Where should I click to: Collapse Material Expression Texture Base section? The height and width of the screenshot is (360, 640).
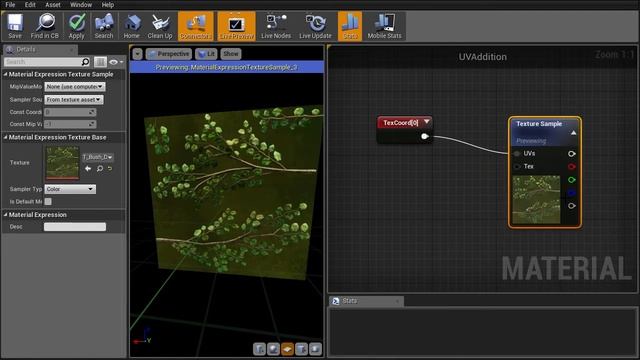5,137
